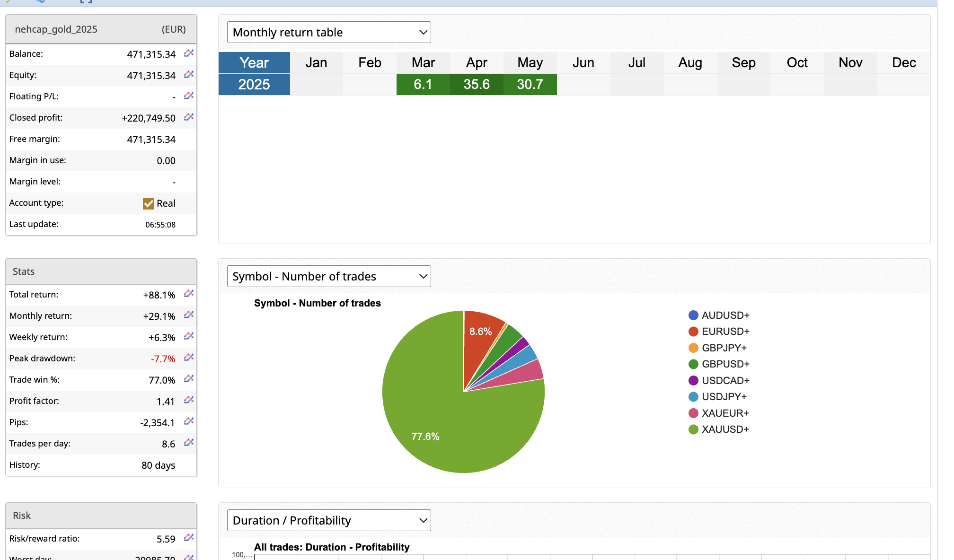Select the 2025 year row header
This screenshot has height=560, width=954.
tap(254, 84)
